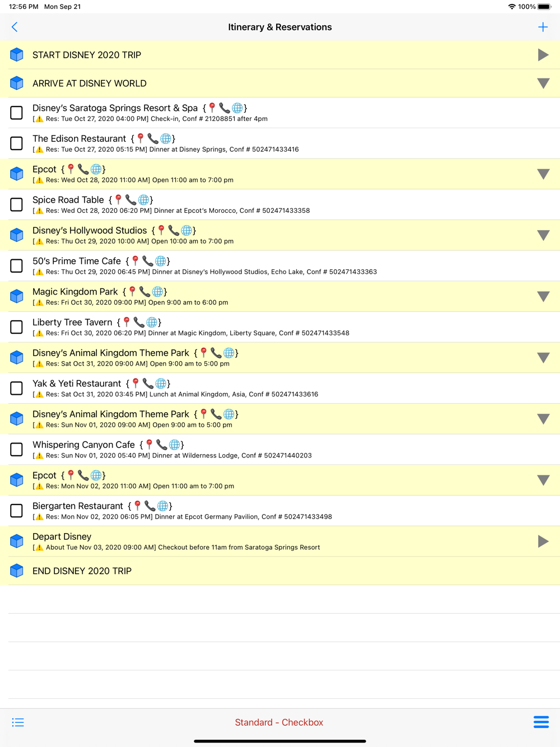
Task: Collapse the Animal Kingdom Sat Oct 31 group
Action: point(543,358)
